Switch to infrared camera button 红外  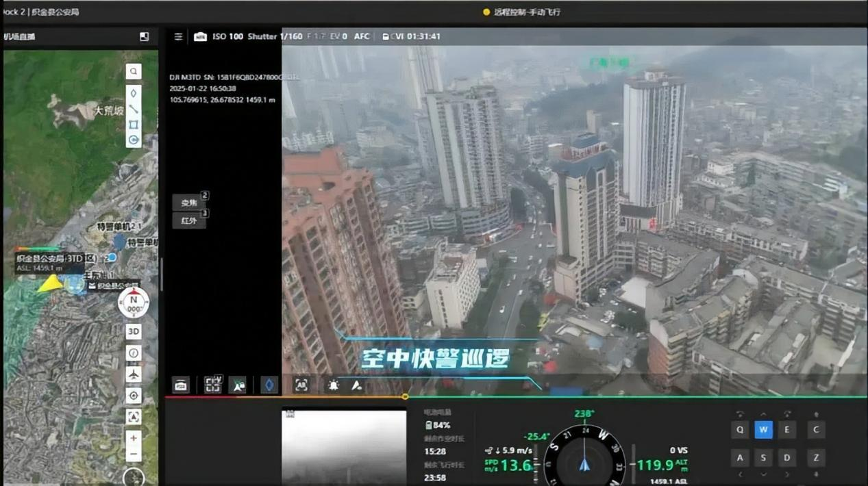tap(189, 220)
